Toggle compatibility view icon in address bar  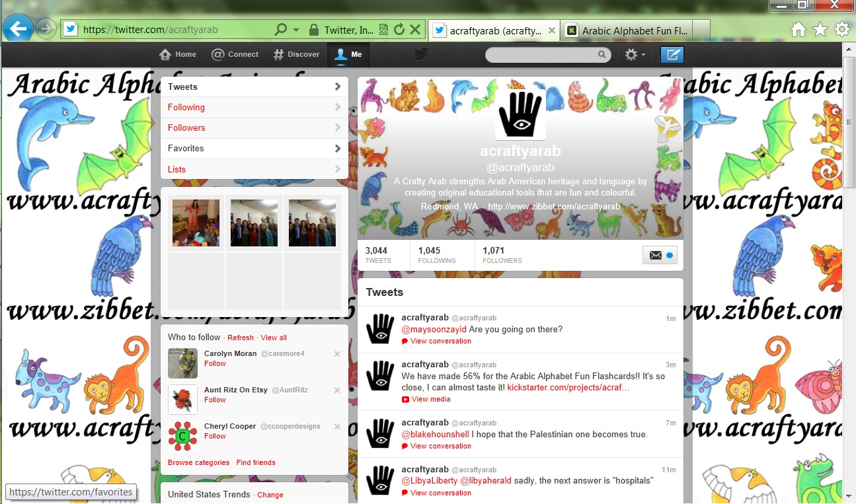(384, 30)
